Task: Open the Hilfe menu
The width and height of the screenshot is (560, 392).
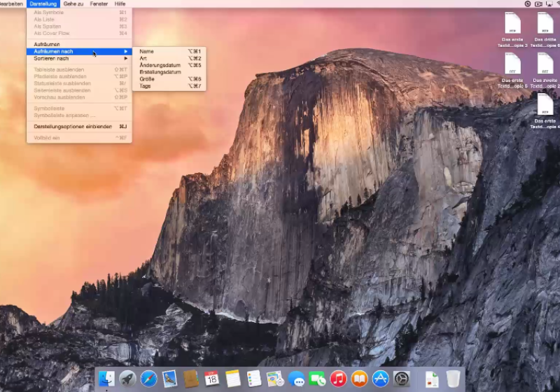Action: 120,4
